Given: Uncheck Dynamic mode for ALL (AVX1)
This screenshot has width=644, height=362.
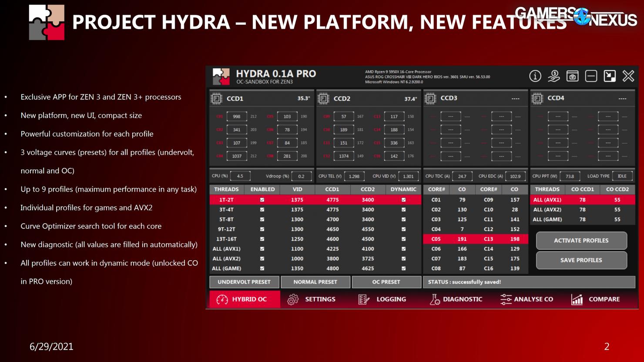Looking at the screenshot, I should pos(405,249).
